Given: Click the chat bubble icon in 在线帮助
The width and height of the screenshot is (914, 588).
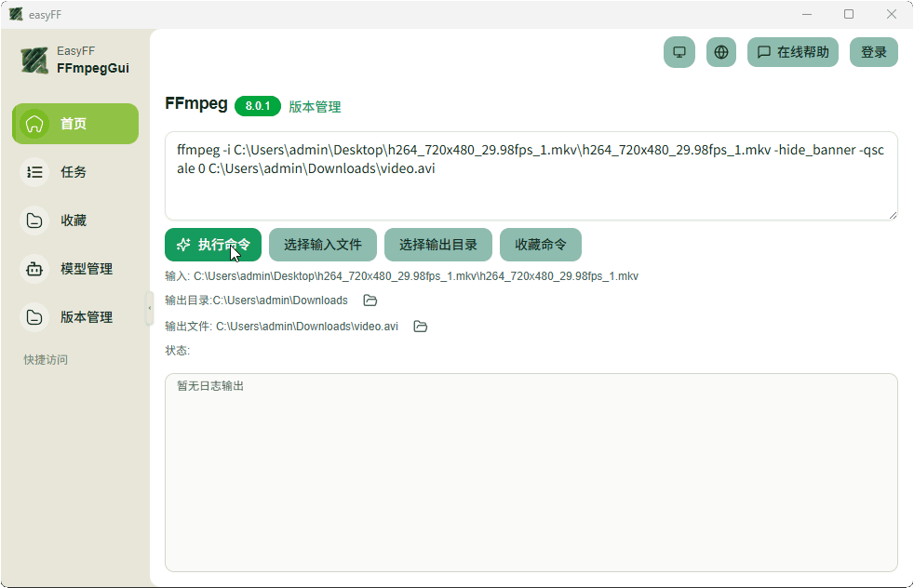Looking at the screenshot, I should pos(763,52).
